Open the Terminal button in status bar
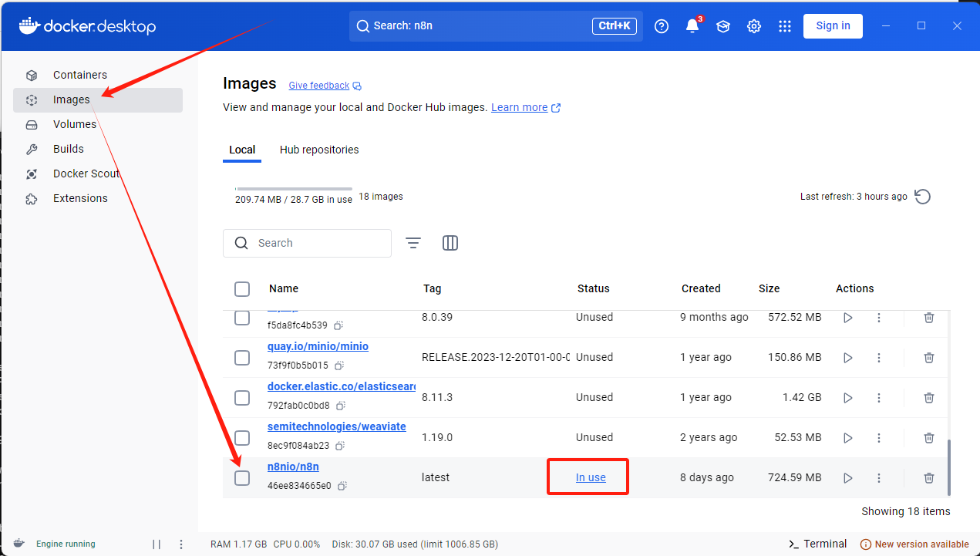This screenshot has width=980, height=556. pos(818,544)
